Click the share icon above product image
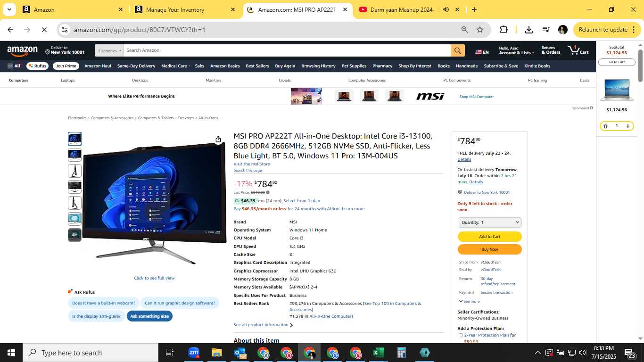This screenshot has height=362, width=644. (218, 139)
